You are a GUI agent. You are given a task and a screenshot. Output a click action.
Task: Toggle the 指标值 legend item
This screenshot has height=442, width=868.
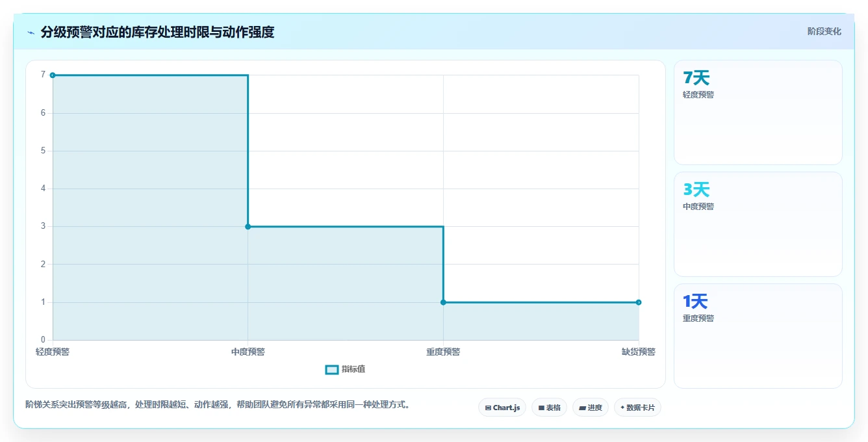click(x=345, y=369)
